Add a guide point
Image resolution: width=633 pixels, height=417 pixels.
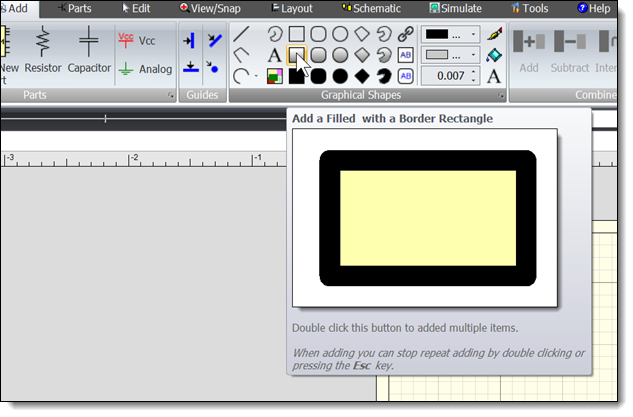coord(212,67)
